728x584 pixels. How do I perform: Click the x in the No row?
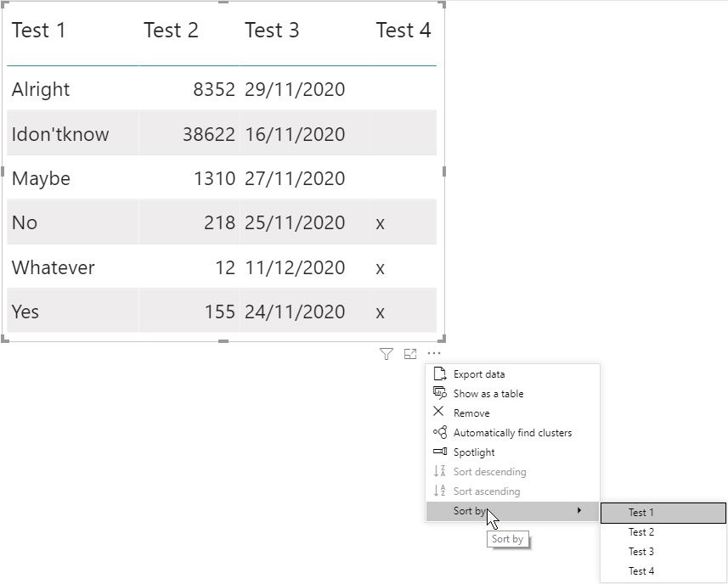pyautogui.click(x=381, y=224)
